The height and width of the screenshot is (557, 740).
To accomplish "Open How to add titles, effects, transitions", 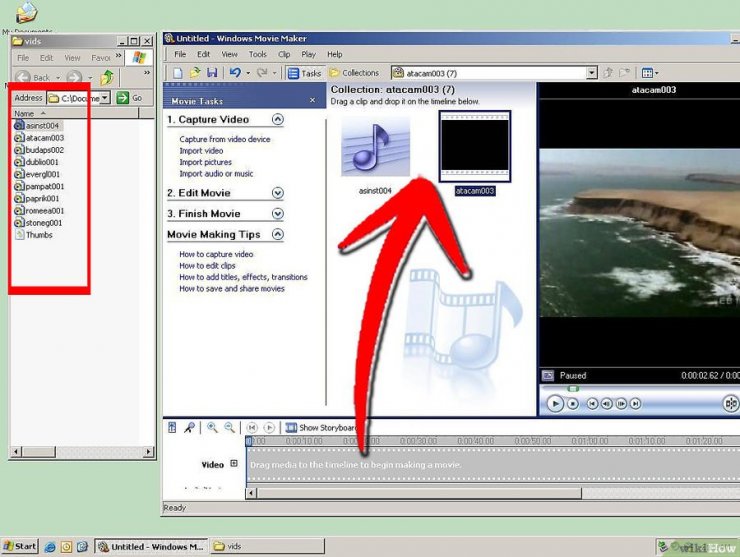I will pos(243,277).
